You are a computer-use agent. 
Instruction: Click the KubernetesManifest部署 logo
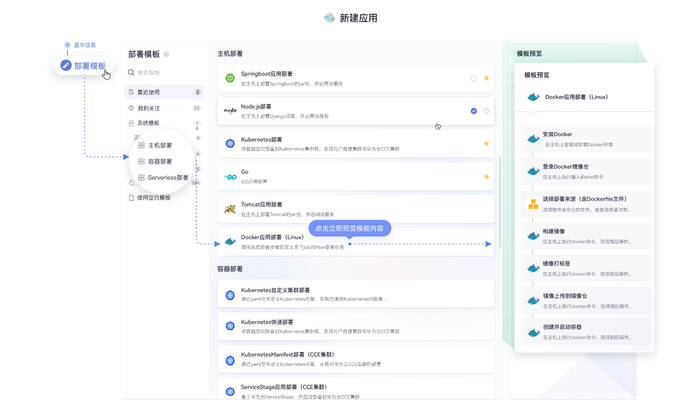point(230,360)
